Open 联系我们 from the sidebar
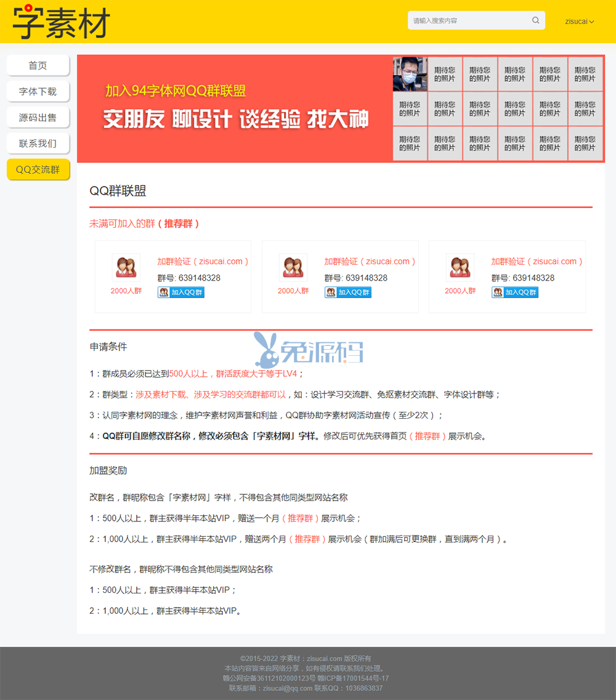The width and height of the screenshot is (616, 700). pos(38,143)
